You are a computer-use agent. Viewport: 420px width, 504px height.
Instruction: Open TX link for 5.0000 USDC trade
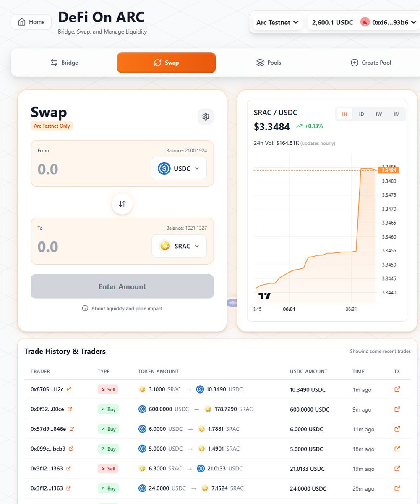(397, 449)
